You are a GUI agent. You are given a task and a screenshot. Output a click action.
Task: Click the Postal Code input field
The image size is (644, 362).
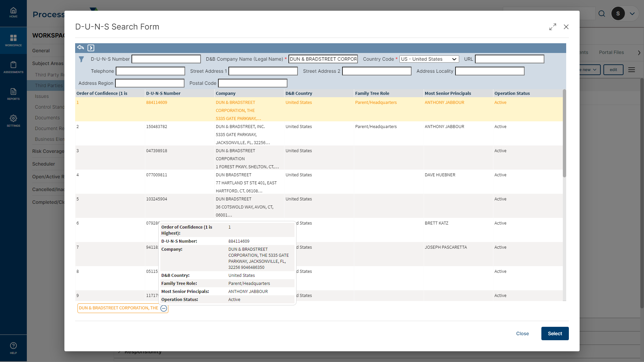coord(253,83)
